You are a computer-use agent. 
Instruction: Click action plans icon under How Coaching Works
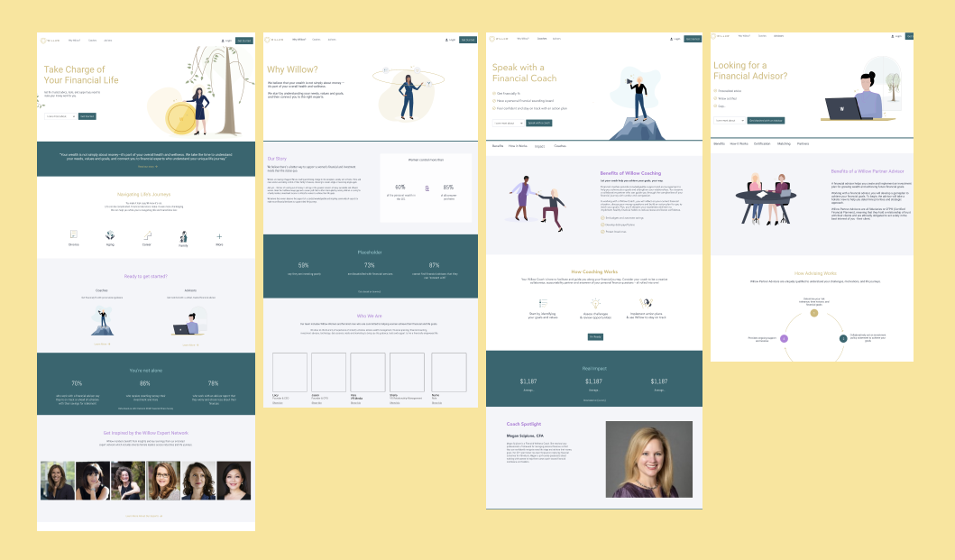pos(647,302)
